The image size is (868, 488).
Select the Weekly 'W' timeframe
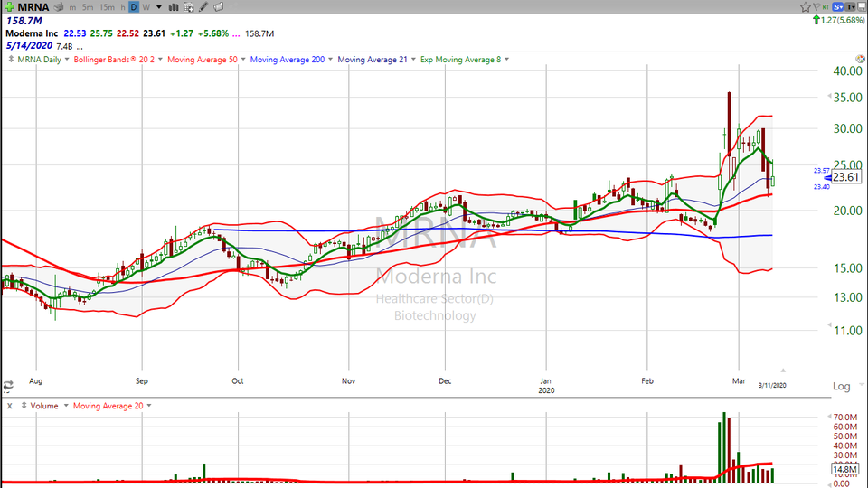[146, 7]
